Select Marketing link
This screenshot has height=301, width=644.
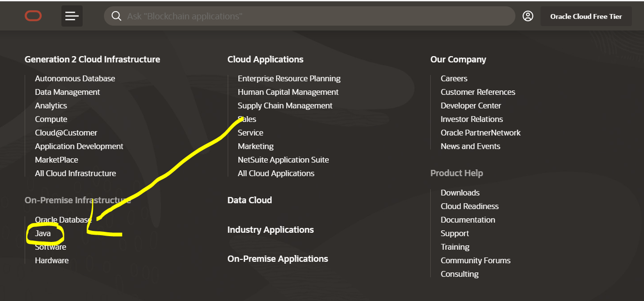[256, 146]
